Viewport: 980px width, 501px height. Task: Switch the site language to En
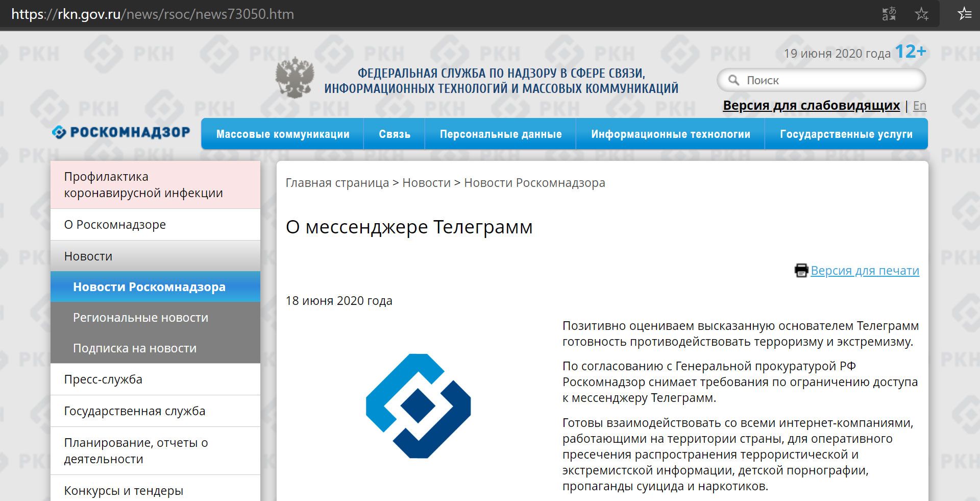tap(920, 105)
